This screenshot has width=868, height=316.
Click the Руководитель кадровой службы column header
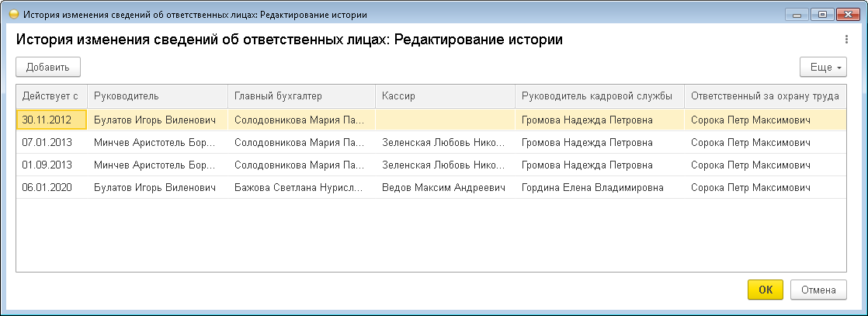point(599,96)
